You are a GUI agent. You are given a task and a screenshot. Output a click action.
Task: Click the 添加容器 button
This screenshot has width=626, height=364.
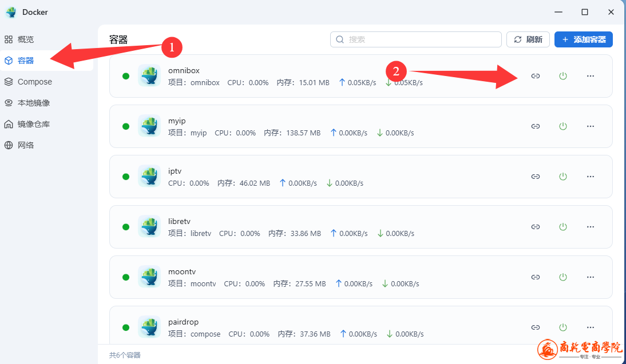(584, 39)
